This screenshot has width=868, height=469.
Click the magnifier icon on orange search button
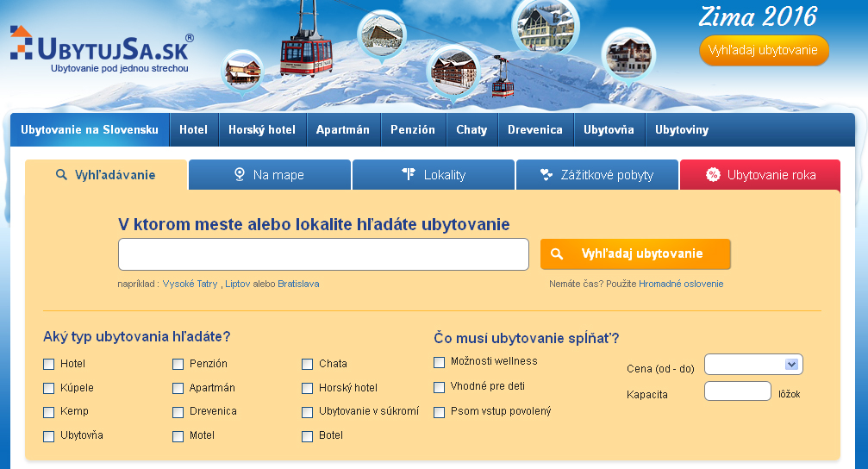tap(557, 254)
